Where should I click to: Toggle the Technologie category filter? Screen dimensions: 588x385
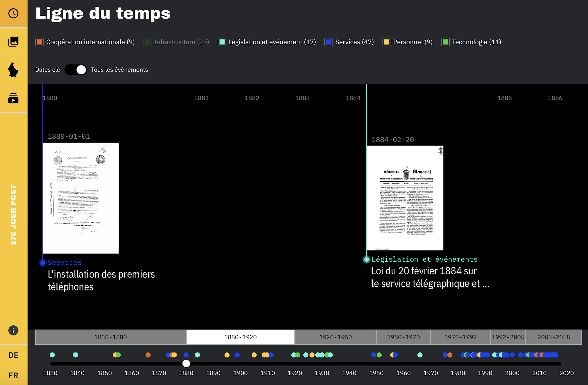tap(445, 42)
